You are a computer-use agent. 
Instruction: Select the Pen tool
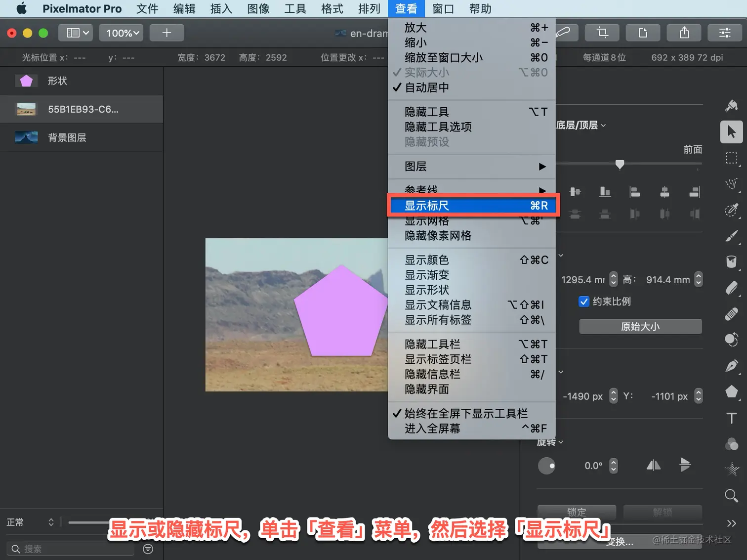(x=732, y=366)
